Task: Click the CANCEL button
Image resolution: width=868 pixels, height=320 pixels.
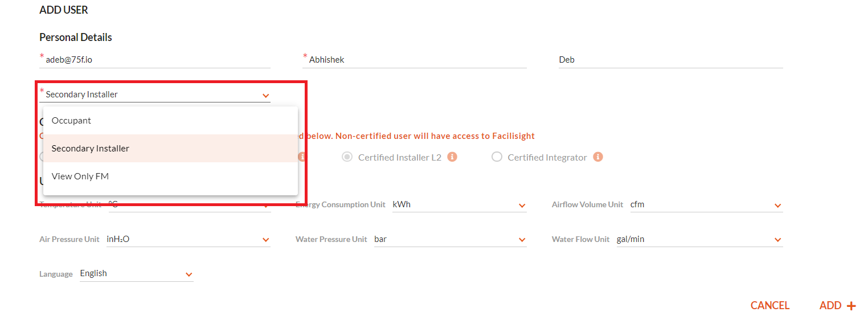Action: pos(770,306)
